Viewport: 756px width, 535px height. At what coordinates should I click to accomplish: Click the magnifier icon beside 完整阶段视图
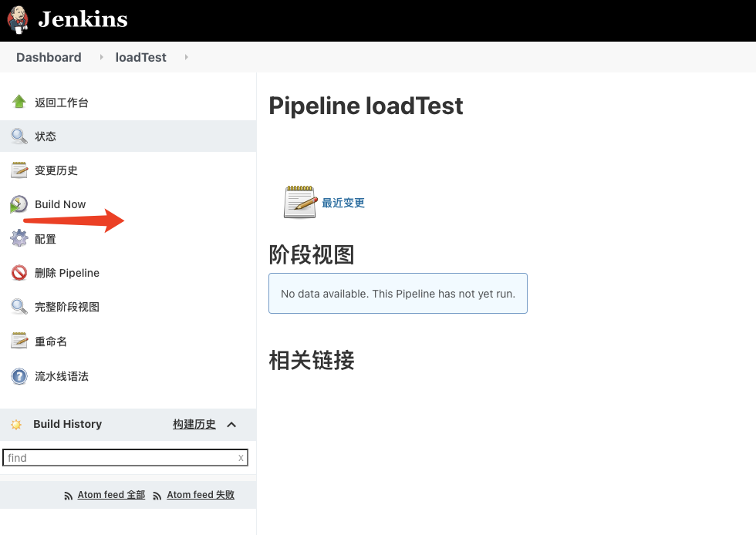(19, 307)
